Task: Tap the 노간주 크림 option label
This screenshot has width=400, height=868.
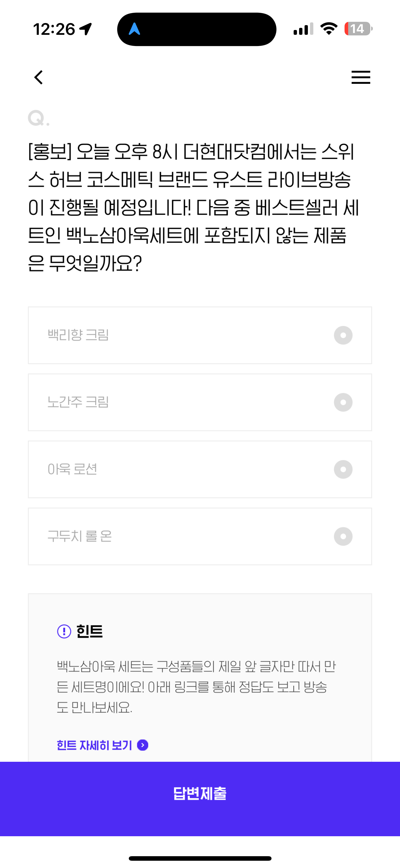Action: click(x=78, y=402)
